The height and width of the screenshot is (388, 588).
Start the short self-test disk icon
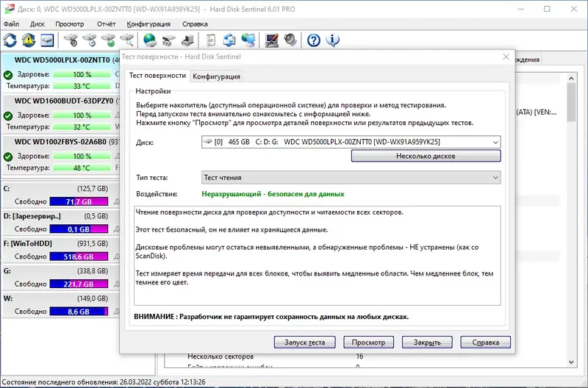[x=71, y=40]
